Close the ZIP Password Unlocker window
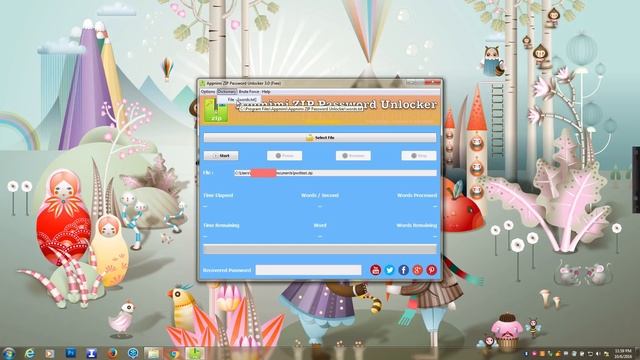Viewport: 640px width, 360px height. pos(432,83)
